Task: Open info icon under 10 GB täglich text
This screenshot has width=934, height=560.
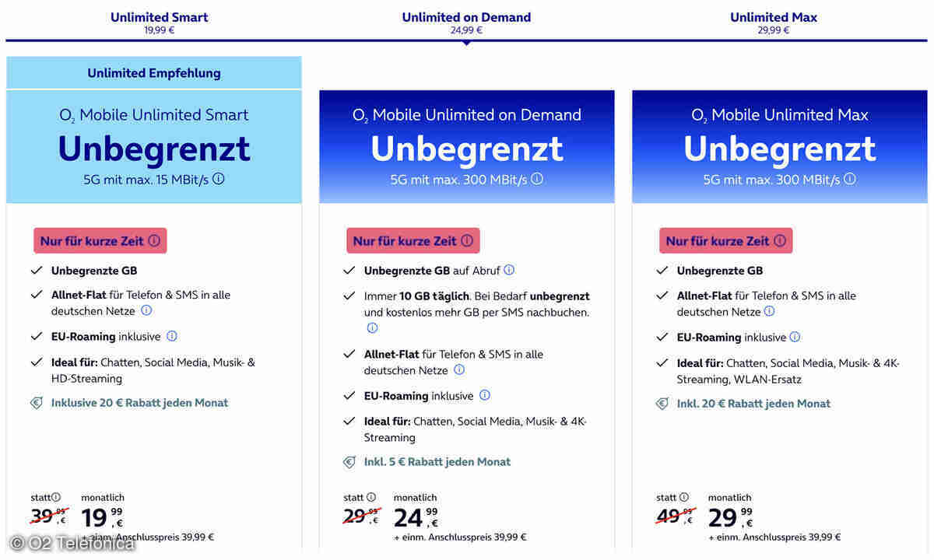Action: tap(372, 328)
